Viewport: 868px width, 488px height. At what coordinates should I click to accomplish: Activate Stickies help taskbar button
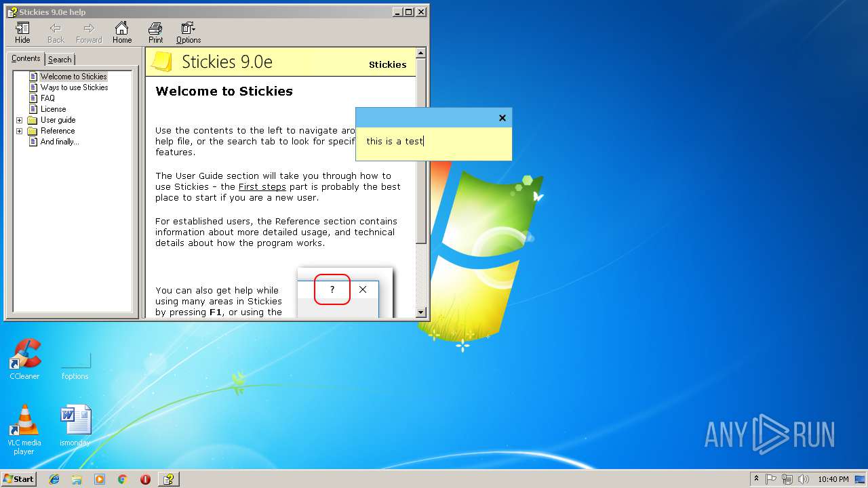169,479
